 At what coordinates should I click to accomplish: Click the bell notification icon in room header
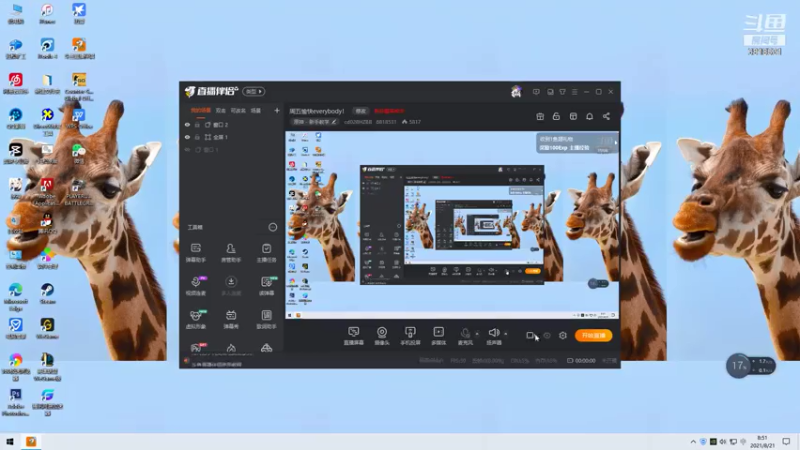pos(589,116)
